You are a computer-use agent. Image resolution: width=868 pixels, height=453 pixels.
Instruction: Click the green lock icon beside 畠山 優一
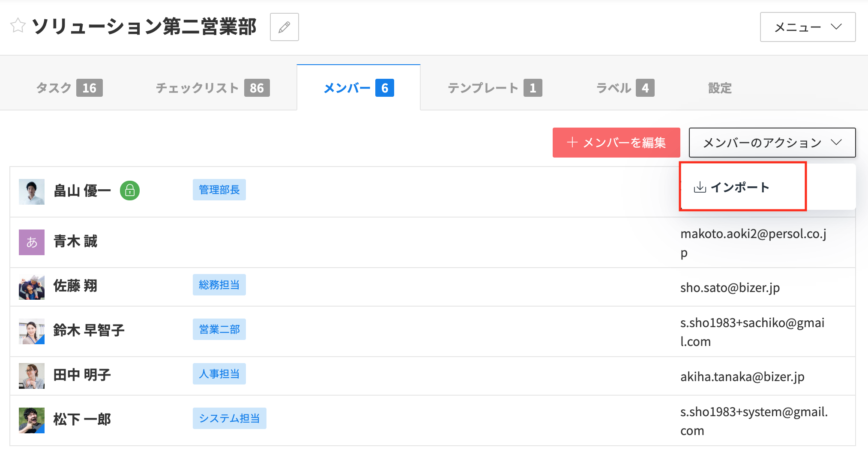pos(130,191)
